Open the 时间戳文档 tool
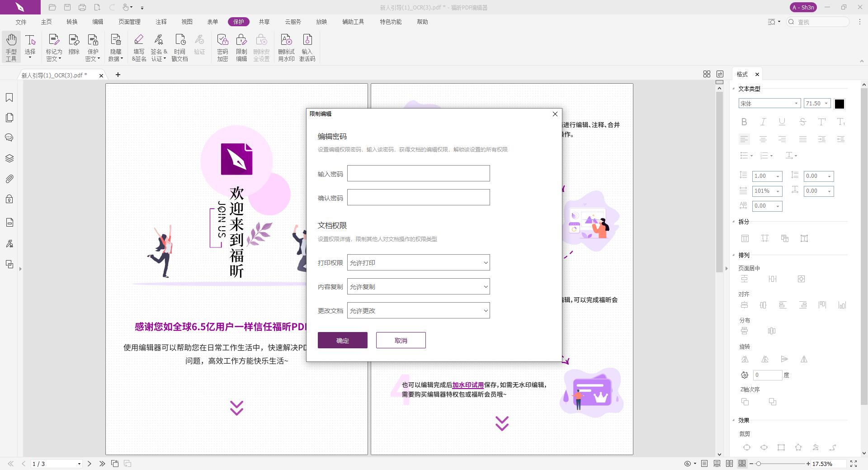The width and height of the screenshot is (868, 470). click(179, 47)
